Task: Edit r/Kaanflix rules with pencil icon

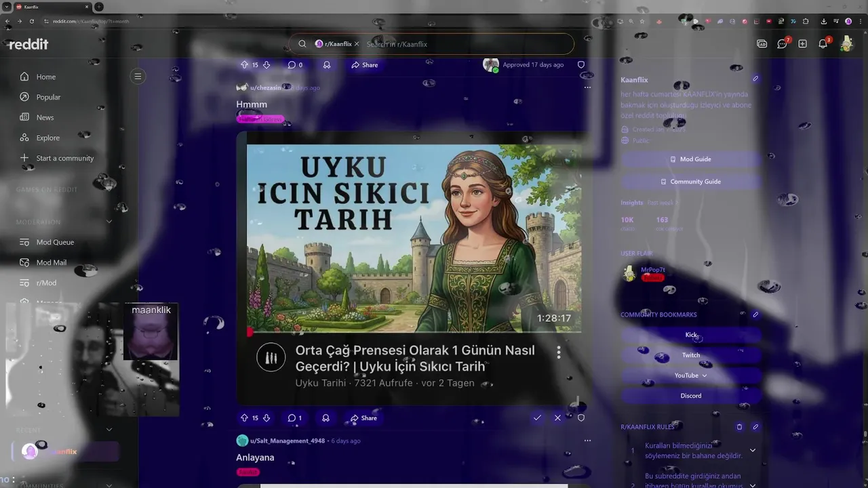Action: 755,427
